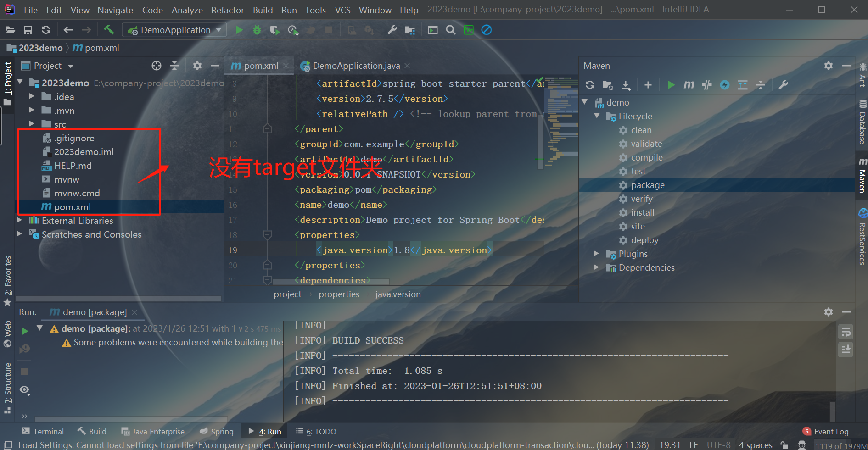Close the DemoApplication.java editor tab

click(407, 66)
